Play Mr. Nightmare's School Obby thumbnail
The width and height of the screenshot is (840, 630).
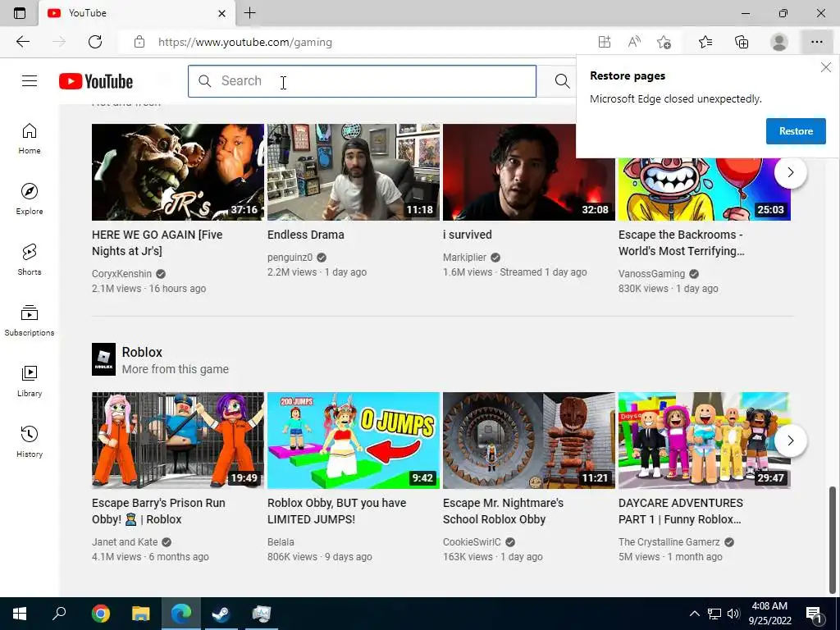[x=529, y=441]
